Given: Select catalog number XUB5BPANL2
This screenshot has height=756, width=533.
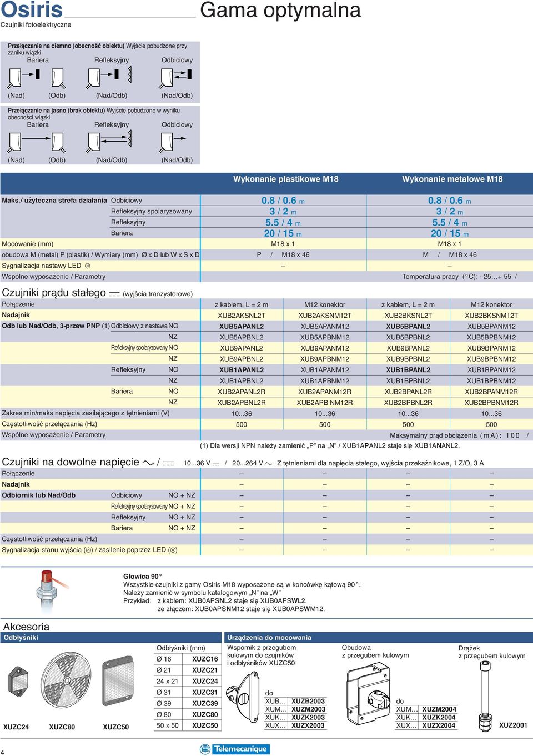Looking at the screenshot, I should (x=408, y=327).
